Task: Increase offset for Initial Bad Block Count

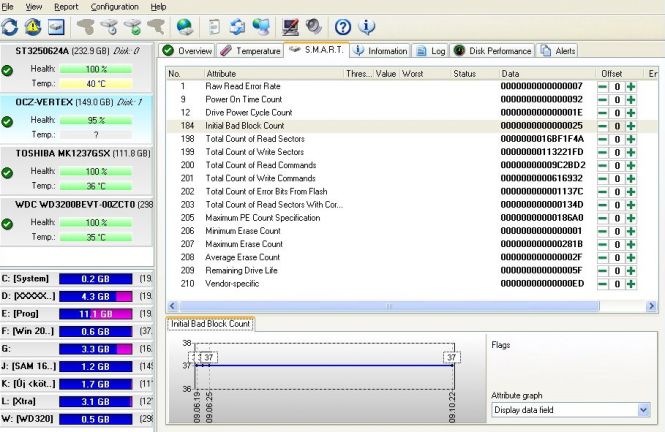Action: pos(631,126)
